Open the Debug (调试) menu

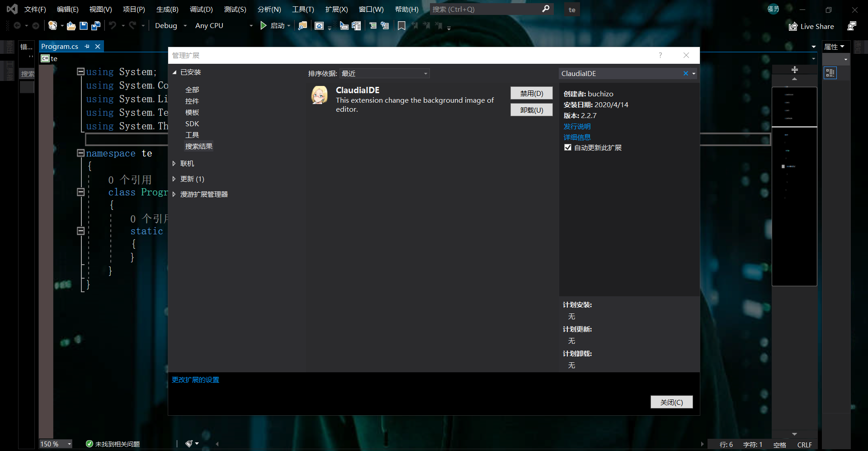click(201, 9)
